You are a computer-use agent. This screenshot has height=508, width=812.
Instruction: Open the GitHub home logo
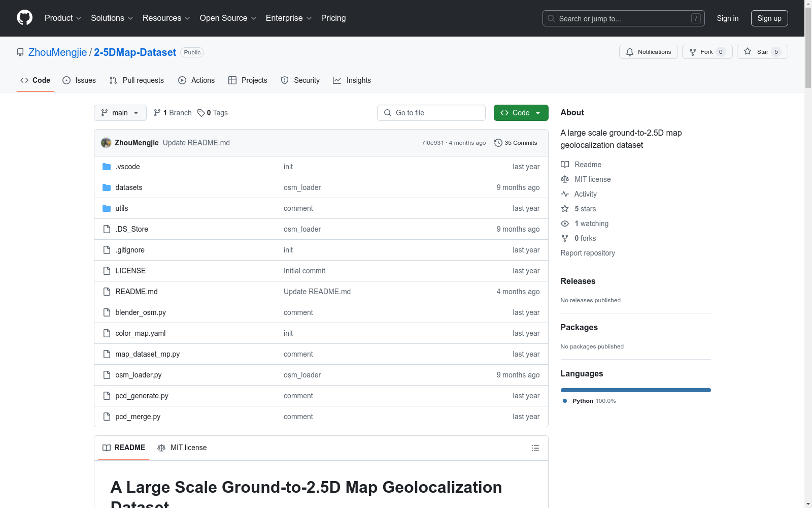(24, 18)
